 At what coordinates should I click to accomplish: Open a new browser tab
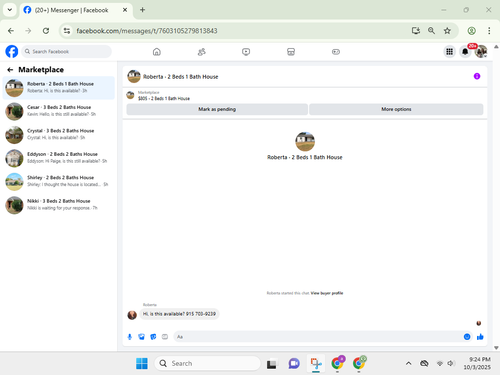point(142,10)
